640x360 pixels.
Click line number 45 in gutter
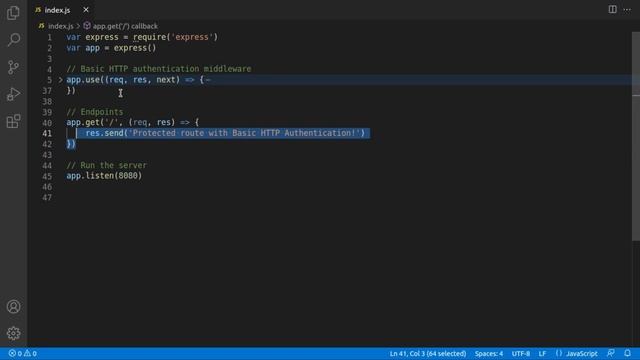[x=47, y=176]
